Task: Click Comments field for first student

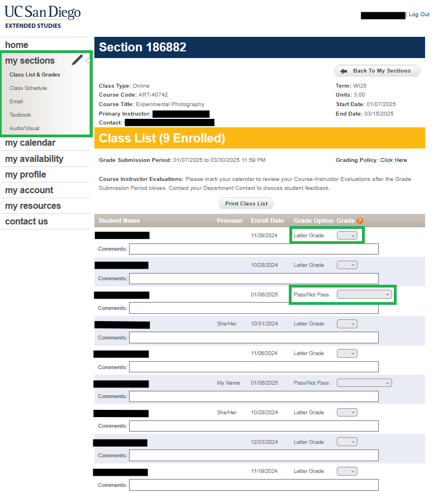Action: (254, 249)
